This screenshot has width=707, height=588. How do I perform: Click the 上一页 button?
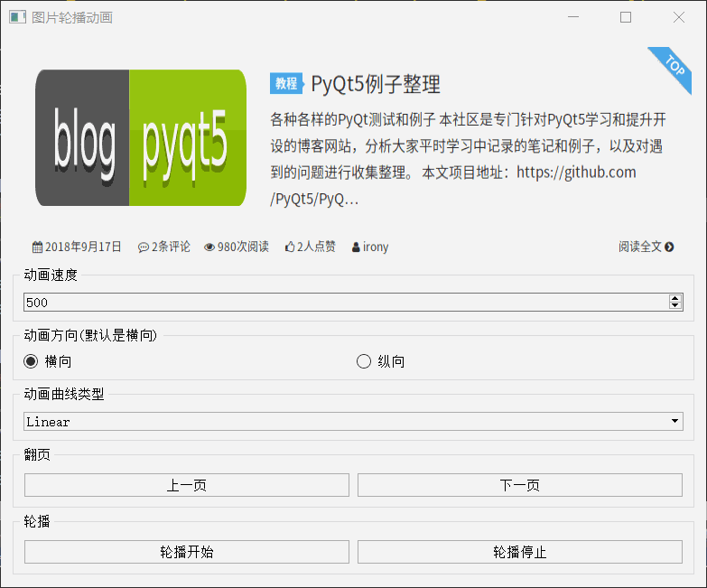coord(187,485)
